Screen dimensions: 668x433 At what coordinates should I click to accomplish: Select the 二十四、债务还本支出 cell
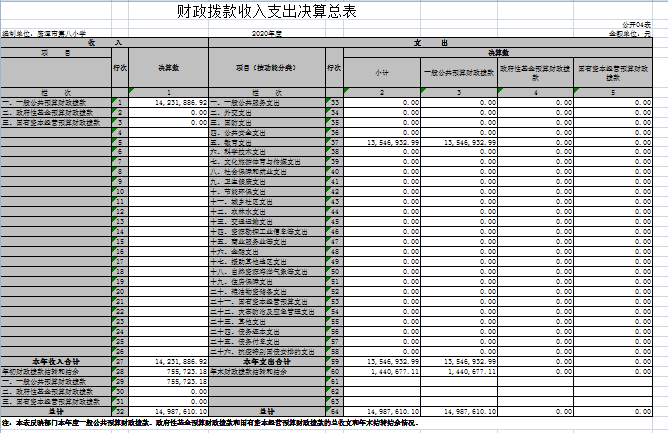(267, 332)
